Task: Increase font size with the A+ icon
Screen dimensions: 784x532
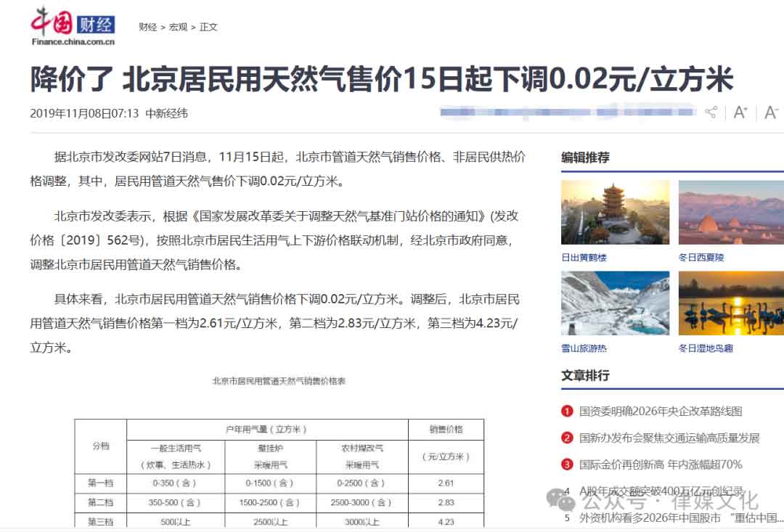Action: click(740, 112)
